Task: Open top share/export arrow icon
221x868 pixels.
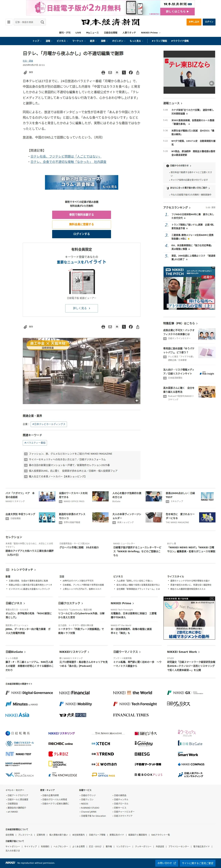Action: [x=138, y=73]
